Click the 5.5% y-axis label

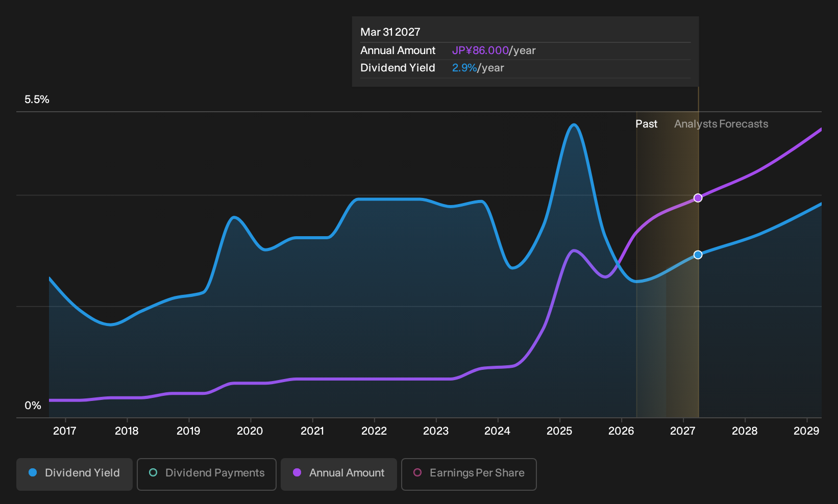click(x=37, y=99)
